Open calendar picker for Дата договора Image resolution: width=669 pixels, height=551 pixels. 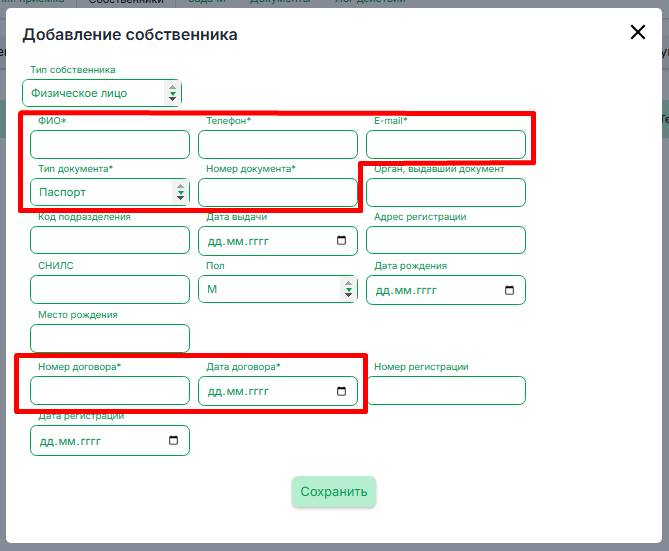tap(341, 391)
